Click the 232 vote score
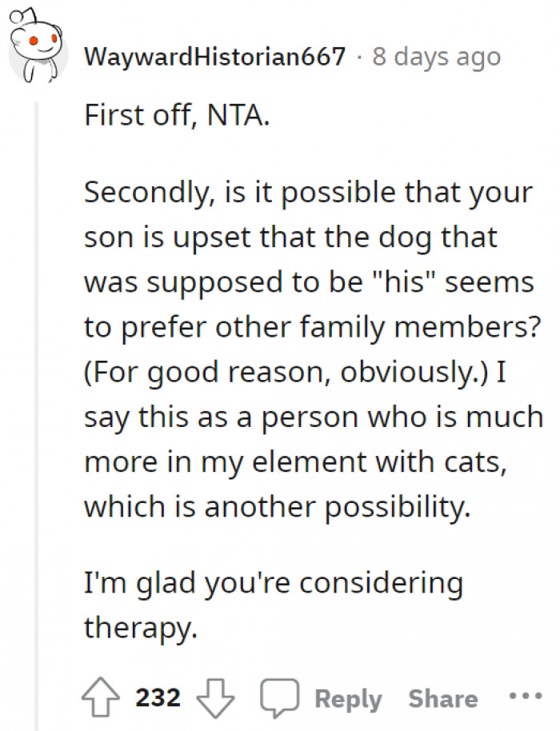The image size is (560, 731). click(x=158, y=698)
